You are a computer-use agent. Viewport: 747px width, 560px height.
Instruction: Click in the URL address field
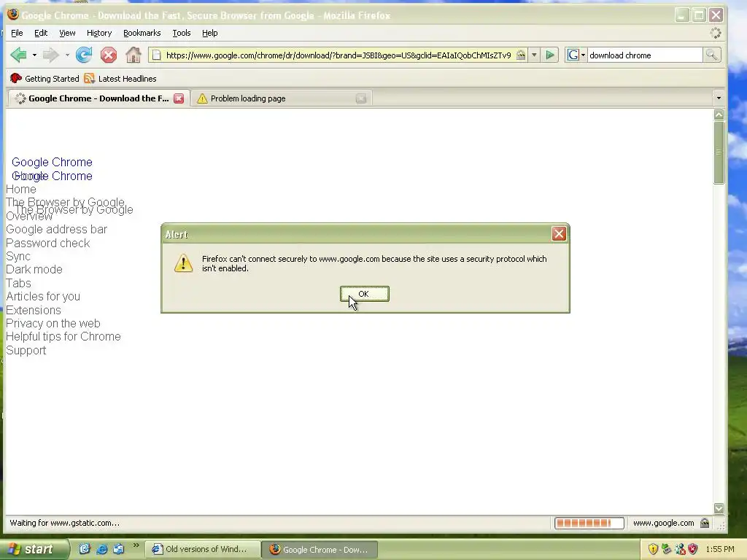click(338, 55)
